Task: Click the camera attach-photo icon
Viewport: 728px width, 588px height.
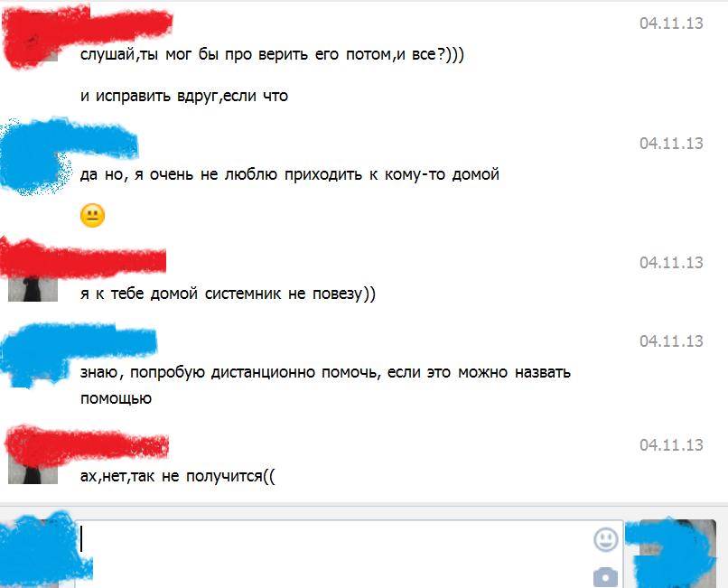Action: point(605,577)
